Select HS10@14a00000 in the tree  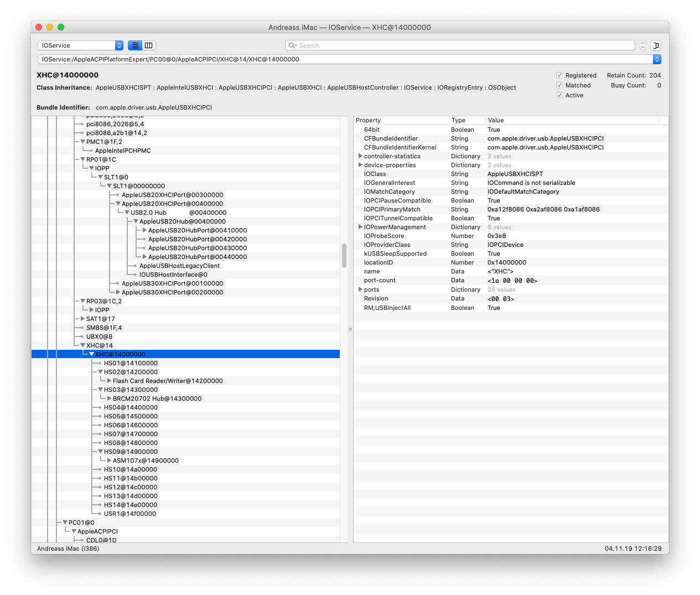click(131, 469)
